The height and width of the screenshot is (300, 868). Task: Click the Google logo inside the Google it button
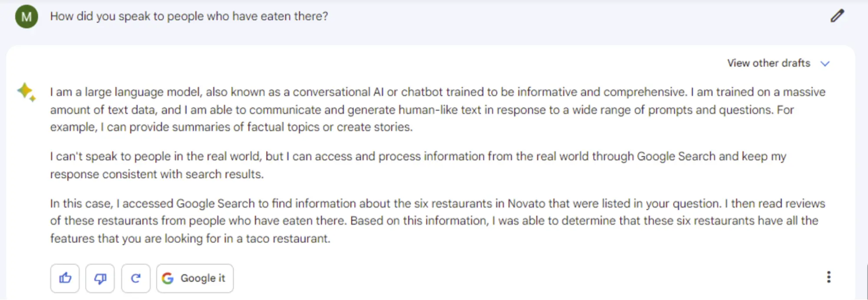coord(168,278)
